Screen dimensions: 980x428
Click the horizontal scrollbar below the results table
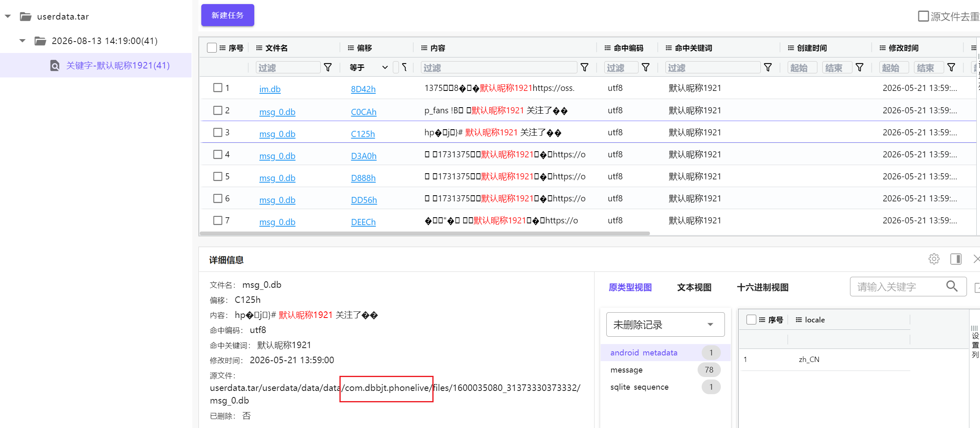click(425, 234)
